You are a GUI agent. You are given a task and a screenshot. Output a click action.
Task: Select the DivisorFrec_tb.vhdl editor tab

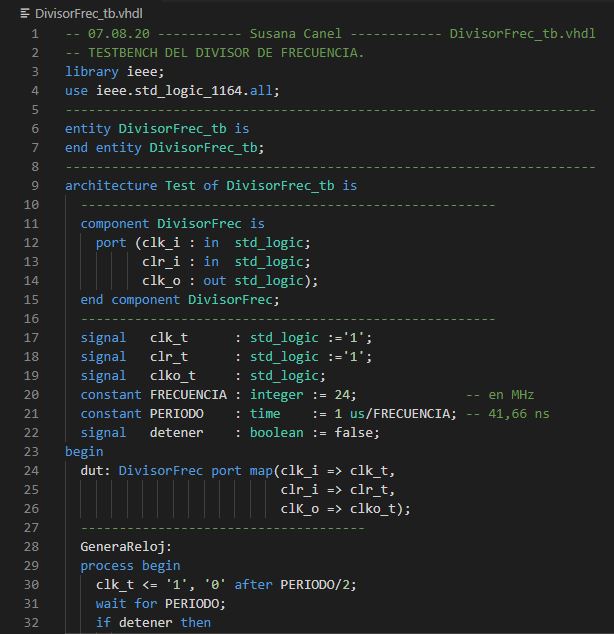[x=75, y=13]
